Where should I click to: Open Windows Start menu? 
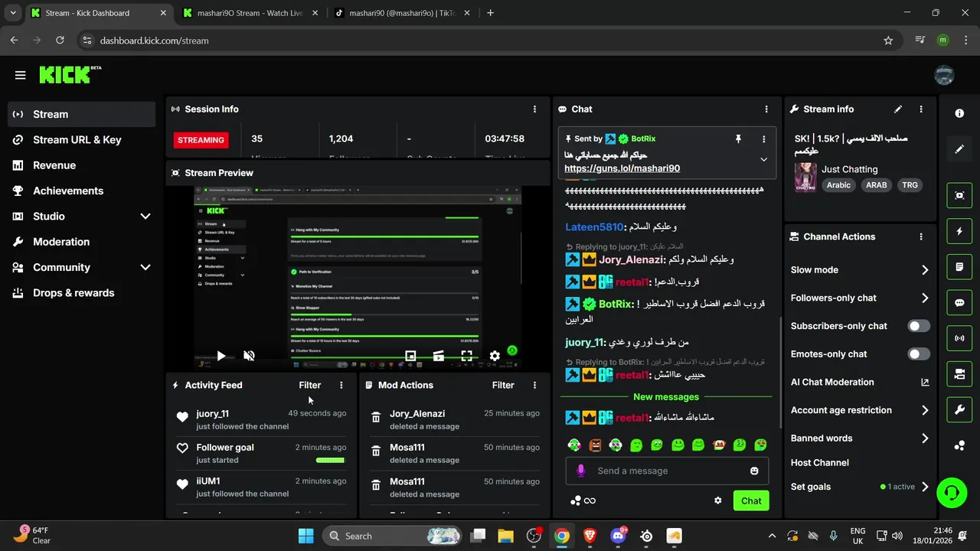[x=305, y=536]
